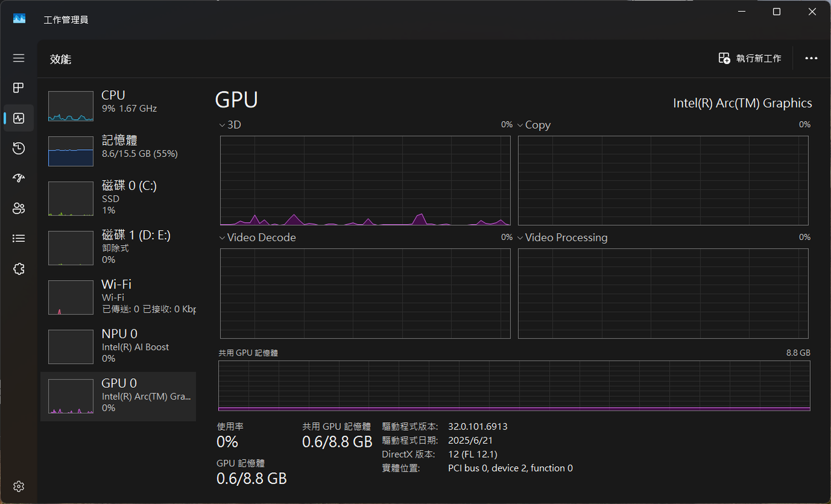The height and width of the screenshot is (504, 831).
Task: Open the Services page icon
Action: click(19, 269)
